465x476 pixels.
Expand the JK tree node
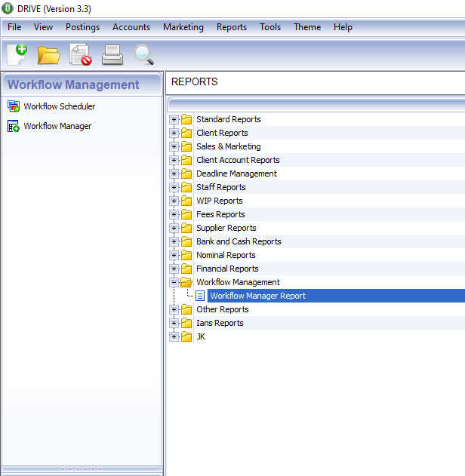click(174, 336)
